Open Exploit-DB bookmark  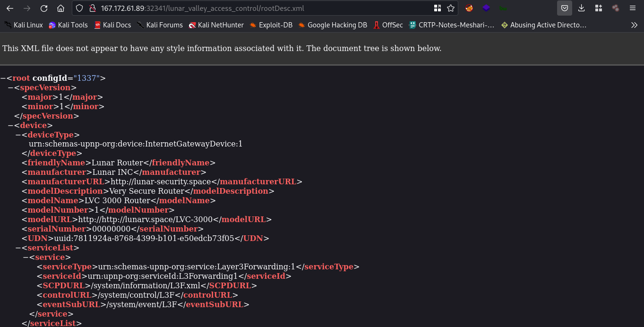coord(271,25)
